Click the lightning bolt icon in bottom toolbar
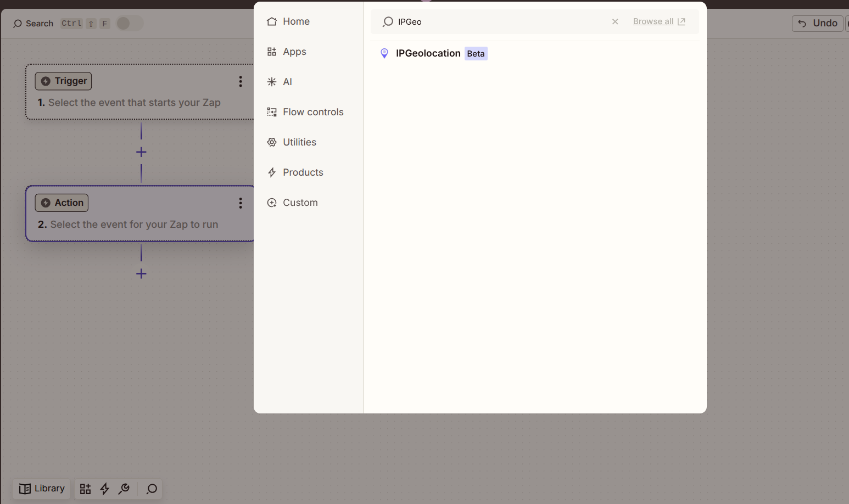Screen dimensions: 849x504 coord(104,489)
